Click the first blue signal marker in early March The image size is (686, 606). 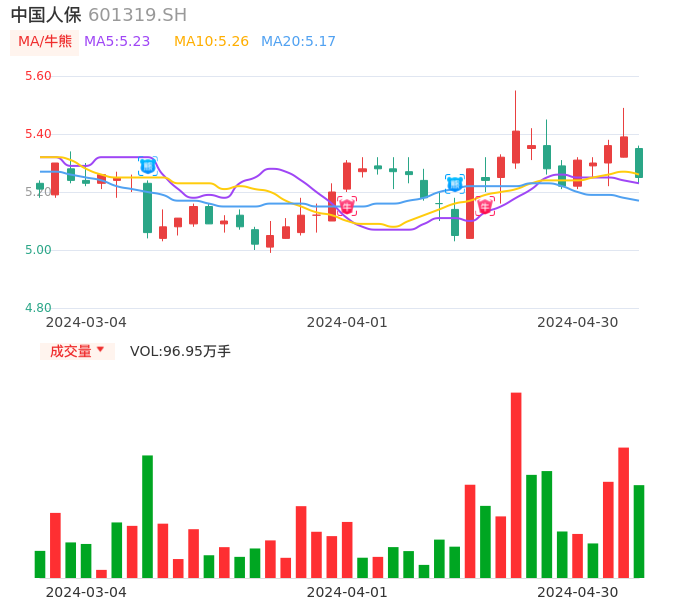click(147, 166)
